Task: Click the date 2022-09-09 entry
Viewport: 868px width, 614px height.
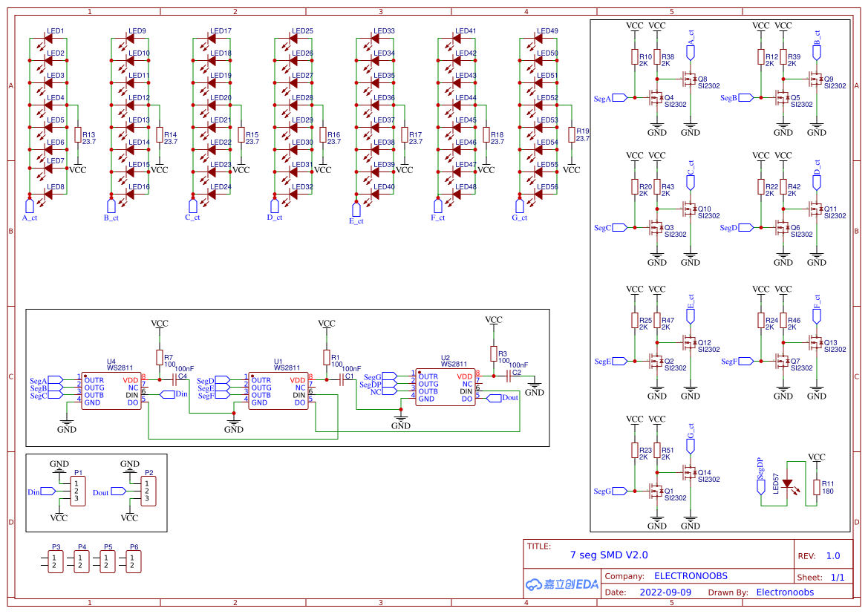Action: coord(666,592)
